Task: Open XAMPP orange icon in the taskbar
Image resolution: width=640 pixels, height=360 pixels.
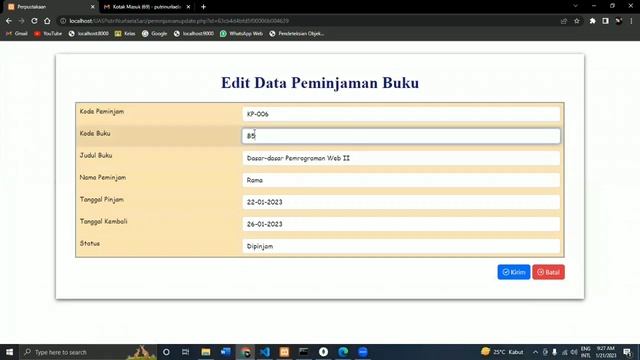Action: (284, 352)
